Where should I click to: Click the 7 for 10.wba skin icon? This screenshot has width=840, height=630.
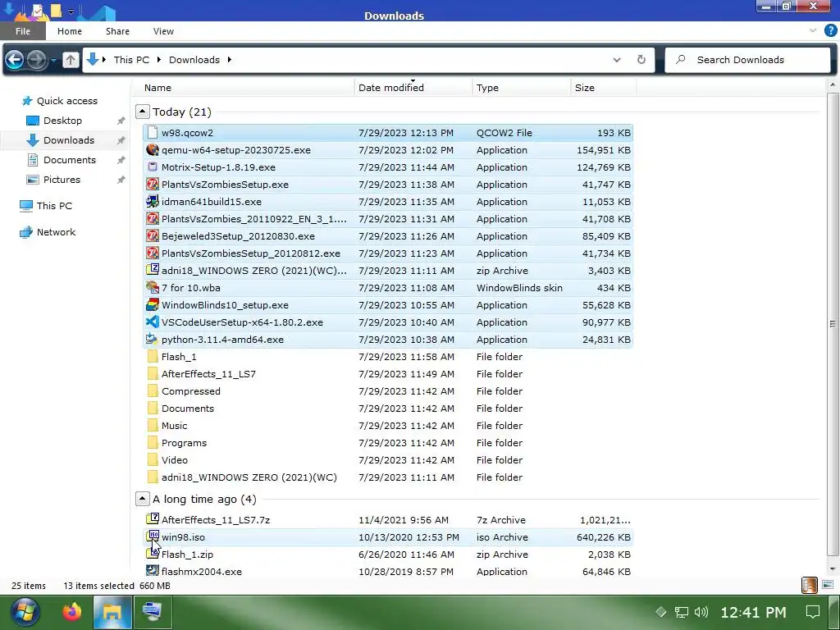point(152,287)
